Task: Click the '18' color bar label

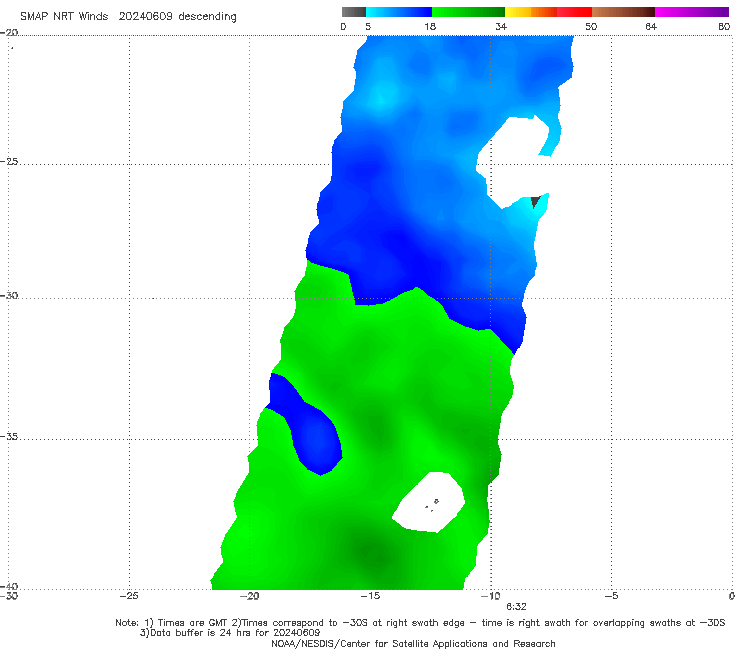Action: pyautogui.click(x=430, y=26)
